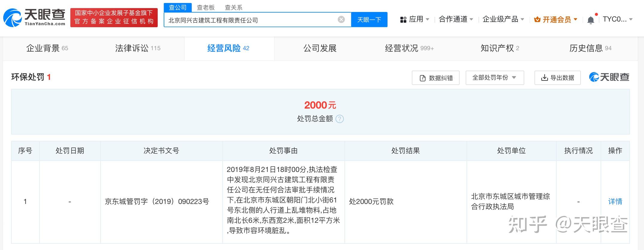Click the 环保处罚 section heading
This screenshot has height=250, width=644.
coord(28,77)
